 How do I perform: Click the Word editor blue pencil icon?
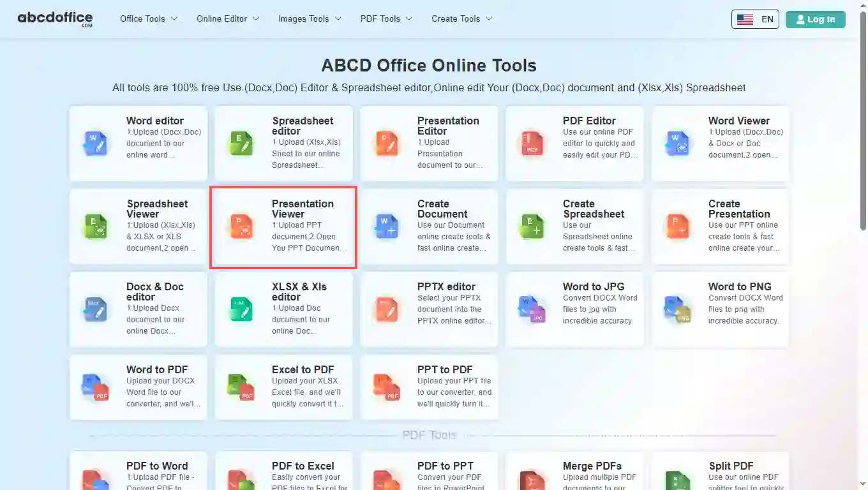[x=96, y=144]
